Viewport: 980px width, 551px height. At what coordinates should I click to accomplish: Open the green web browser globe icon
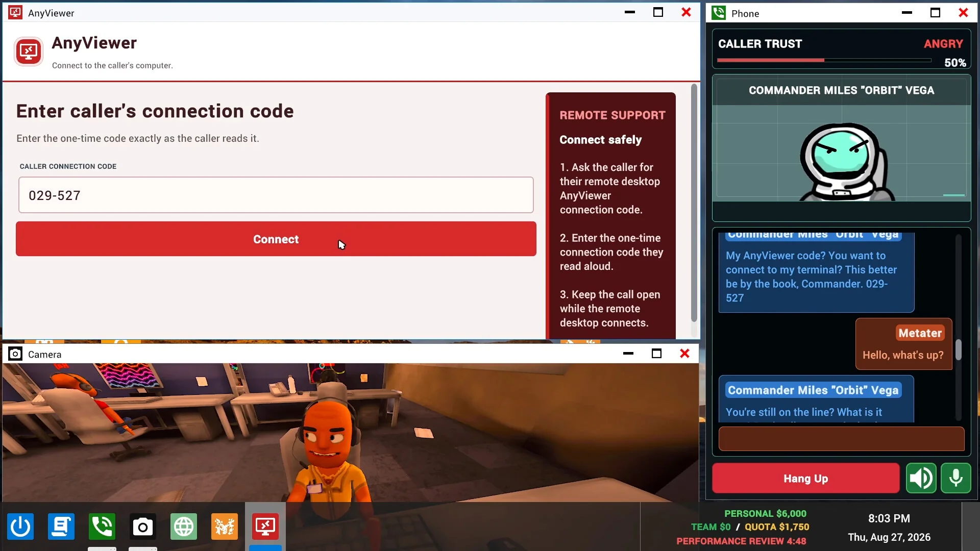(184, 527)
